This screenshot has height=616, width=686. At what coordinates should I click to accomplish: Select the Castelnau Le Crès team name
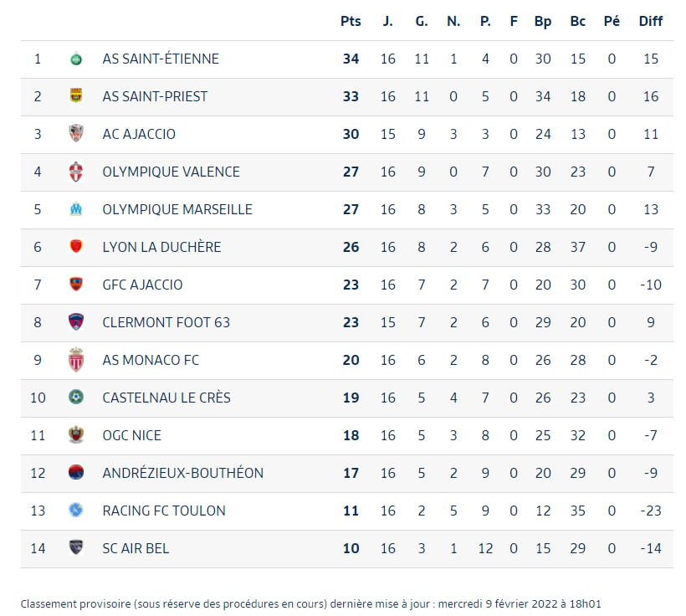(x=166, y=398)
